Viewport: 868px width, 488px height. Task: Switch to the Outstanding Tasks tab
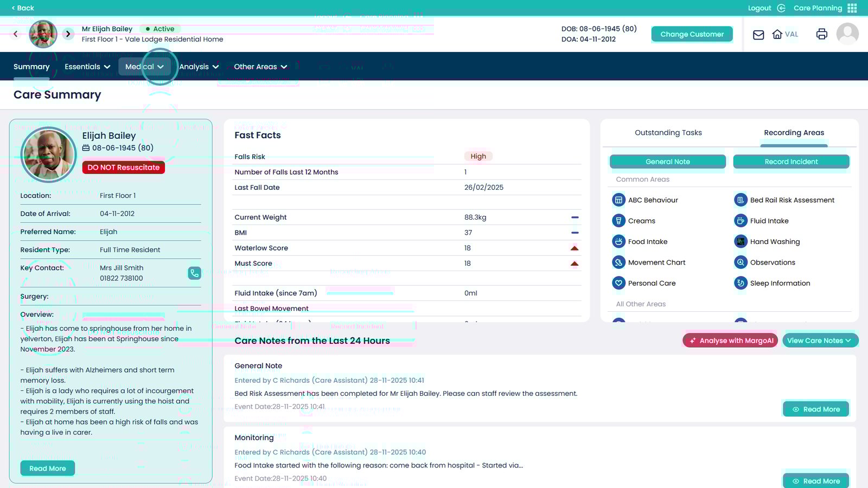668,133
